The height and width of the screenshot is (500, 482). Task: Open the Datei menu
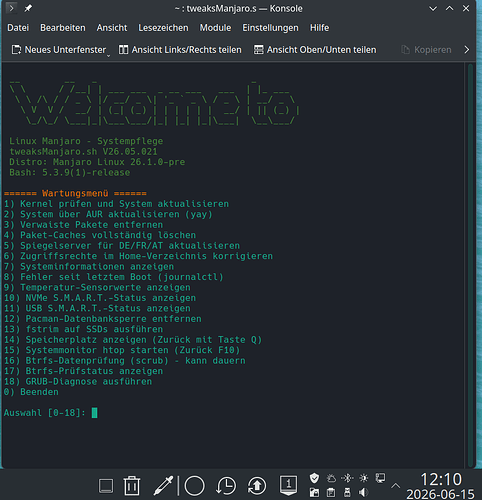18,28
